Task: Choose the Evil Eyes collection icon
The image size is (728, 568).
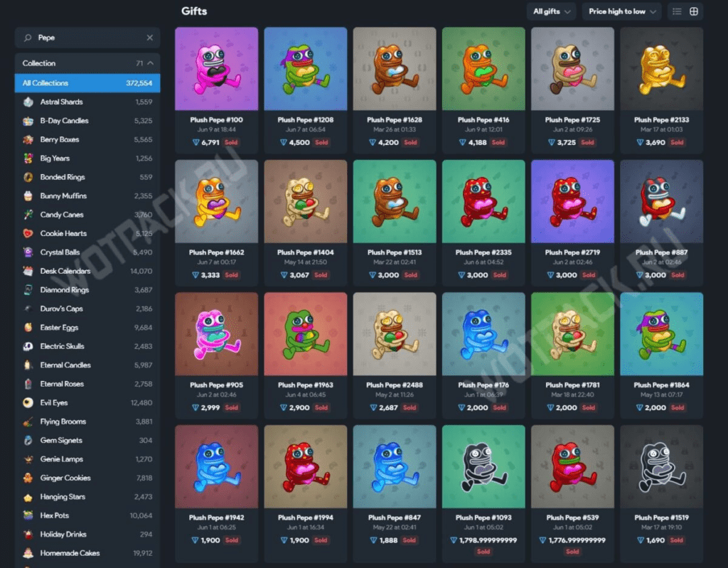Action: pyautogui.click(x=28, y=402)
